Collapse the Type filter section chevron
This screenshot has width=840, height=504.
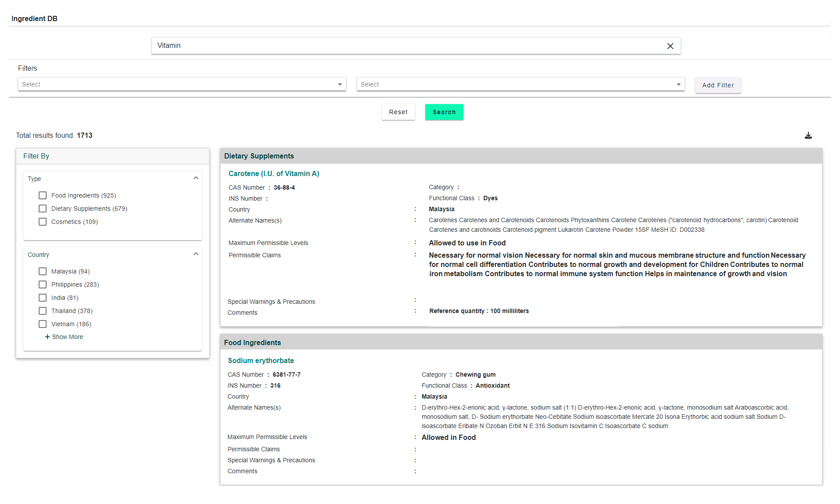(x=196, y=178)
